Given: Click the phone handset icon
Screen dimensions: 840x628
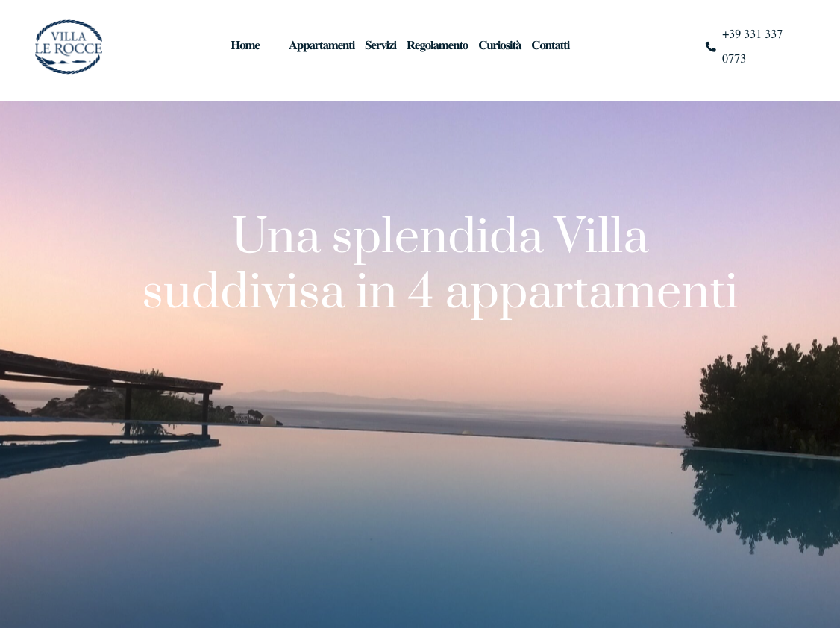Looking at the screenshot, I should point(710,47).
